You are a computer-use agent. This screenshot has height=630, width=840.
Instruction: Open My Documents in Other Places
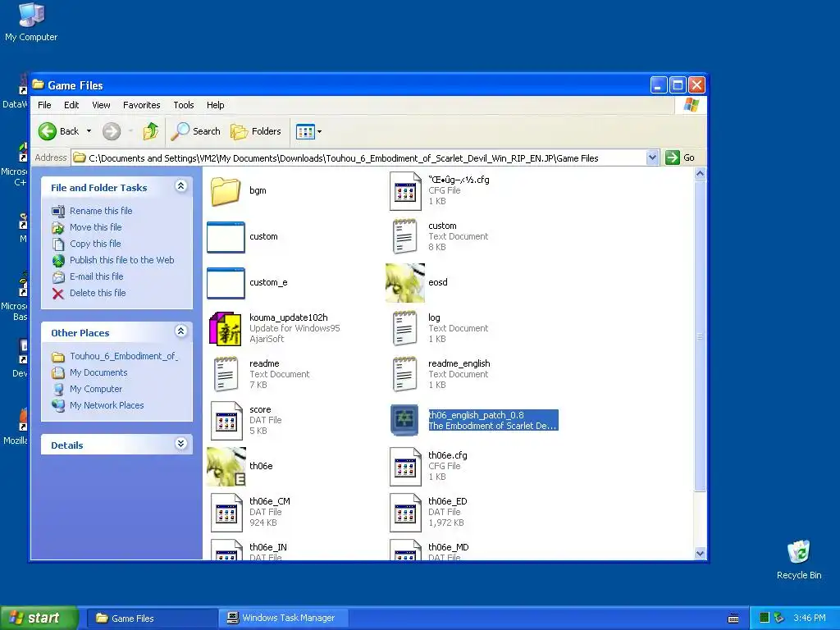(x=98, y=373)
